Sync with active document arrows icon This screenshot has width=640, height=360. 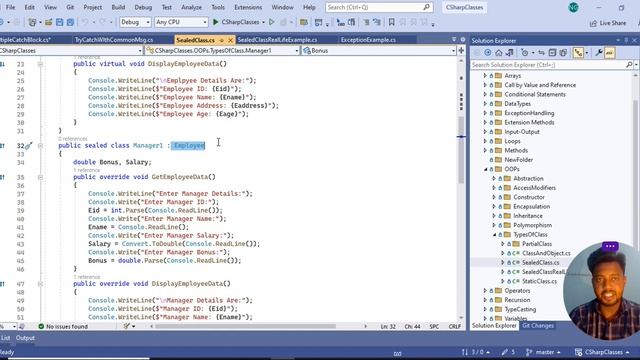pos(541,53)
